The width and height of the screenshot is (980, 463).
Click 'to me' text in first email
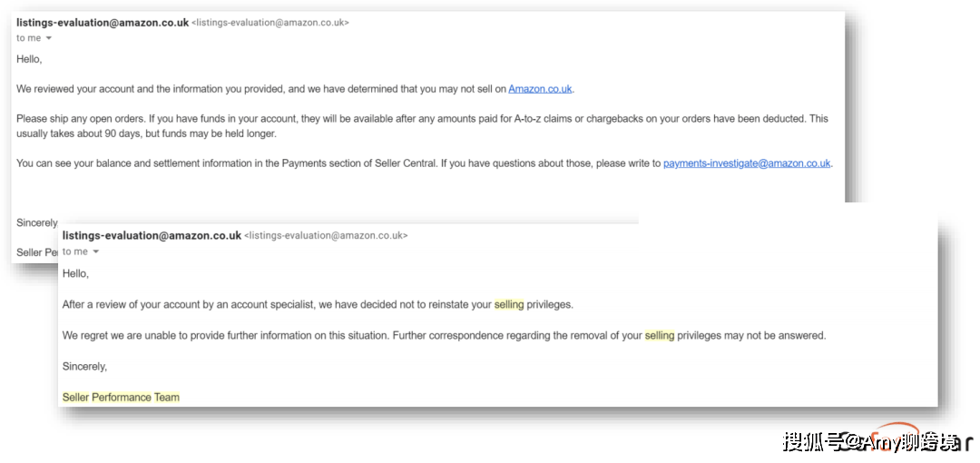coord(29,38)
